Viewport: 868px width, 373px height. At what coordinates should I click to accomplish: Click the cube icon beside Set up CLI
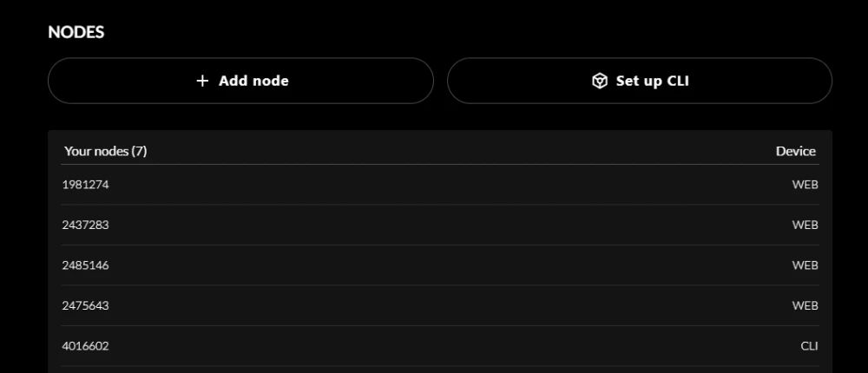click(600, 81)
